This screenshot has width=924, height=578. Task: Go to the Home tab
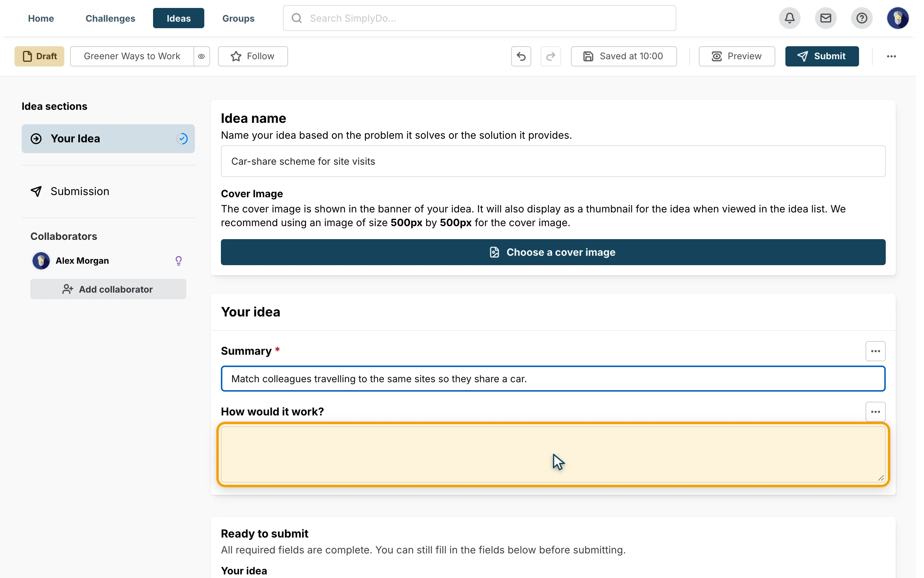(41, 18)
